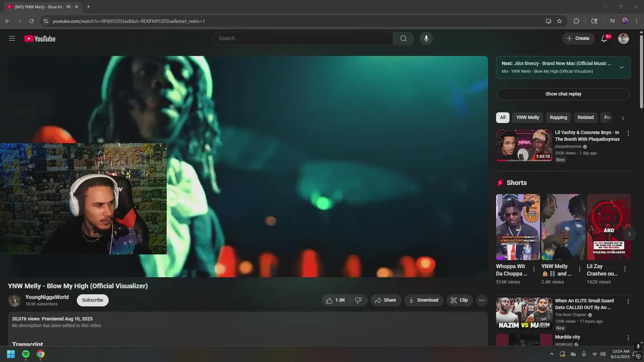Click the video title text
The image size is (644, 362).
[78, 286]
